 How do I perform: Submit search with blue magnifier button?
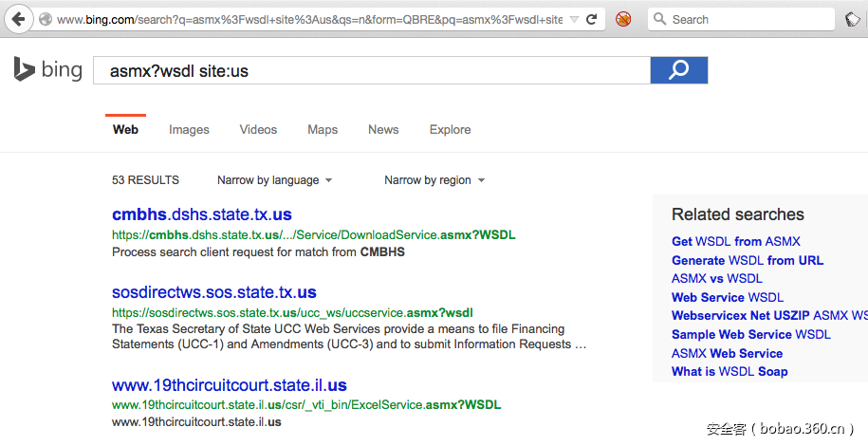(678, 70)
